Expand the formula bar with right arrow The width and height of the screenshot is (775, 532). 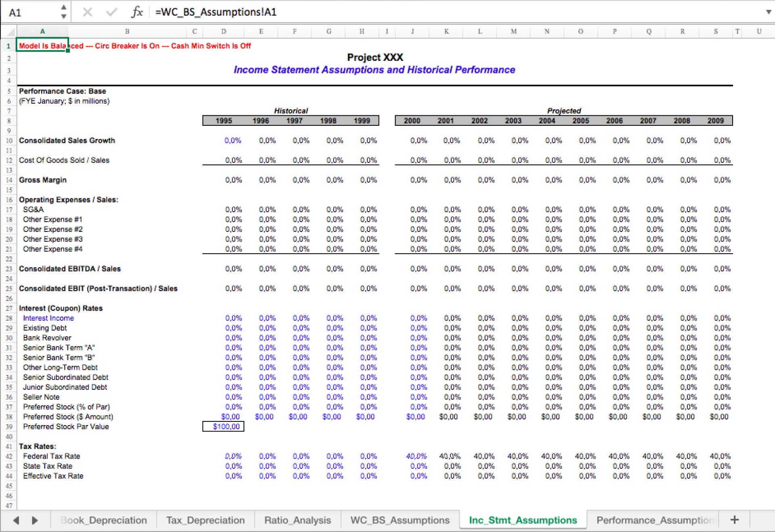[769, 12]
